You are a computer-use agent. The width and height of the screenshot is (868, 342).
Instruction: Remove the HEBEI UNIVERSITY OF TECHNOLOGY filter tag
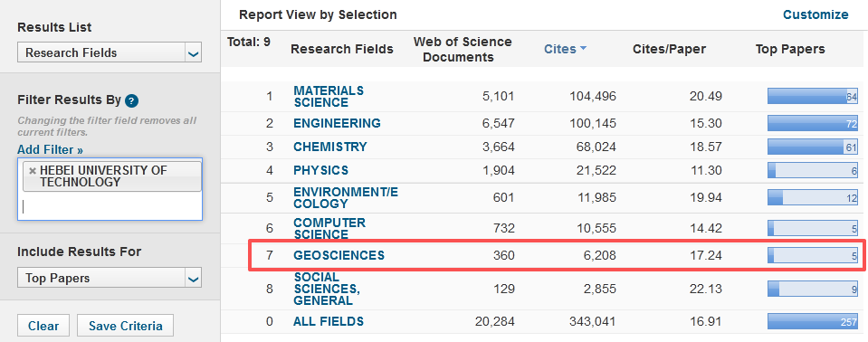[x=32, y=171]
